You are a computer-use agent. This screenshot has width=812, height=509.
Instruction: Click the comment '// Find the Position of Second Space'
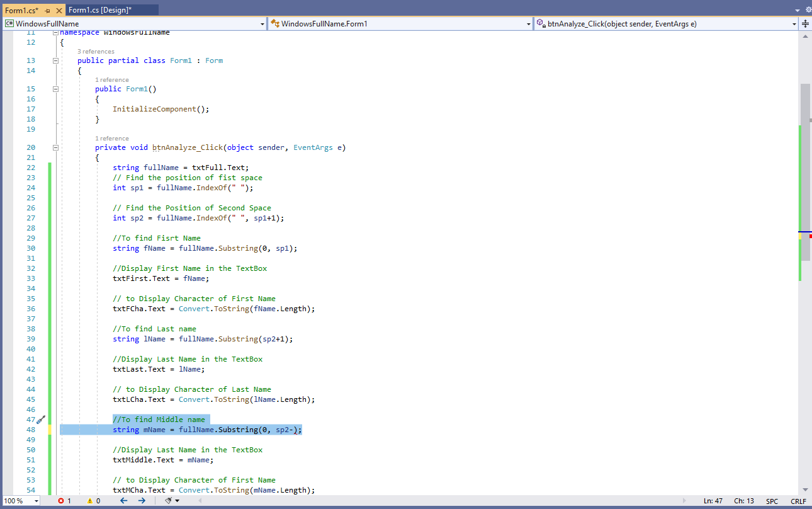[x=192, y=208]
